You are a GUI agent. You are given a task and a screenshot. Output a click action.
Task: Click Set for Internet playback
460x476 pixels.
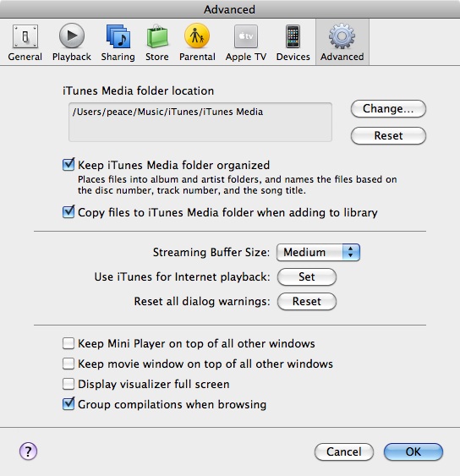(307, 276)
